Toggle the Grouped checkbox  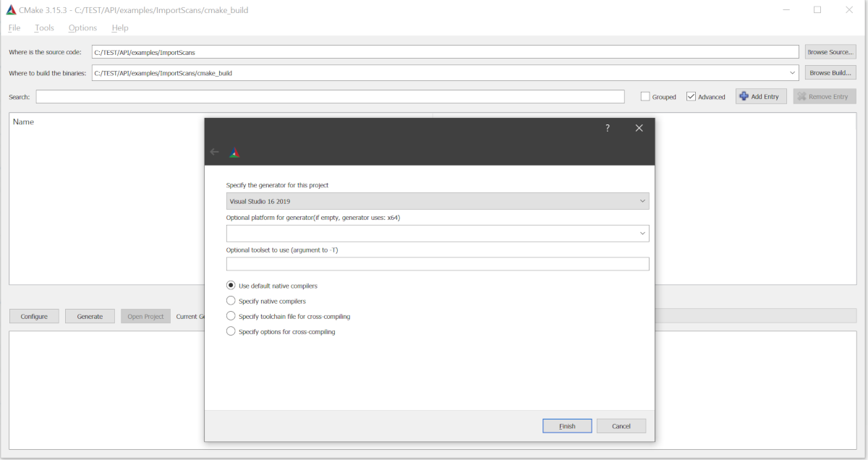click(x=645, y=97)
